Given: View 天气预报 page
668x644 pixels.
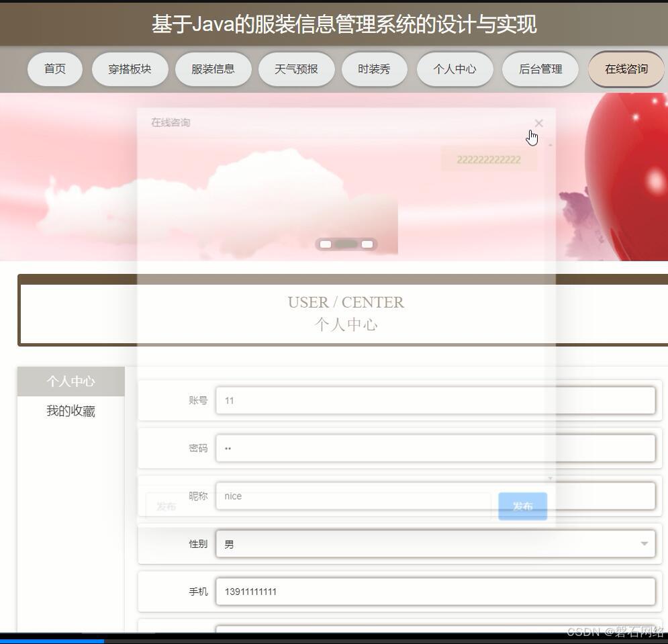Looking at the screenshot, I should click(297, 69).
